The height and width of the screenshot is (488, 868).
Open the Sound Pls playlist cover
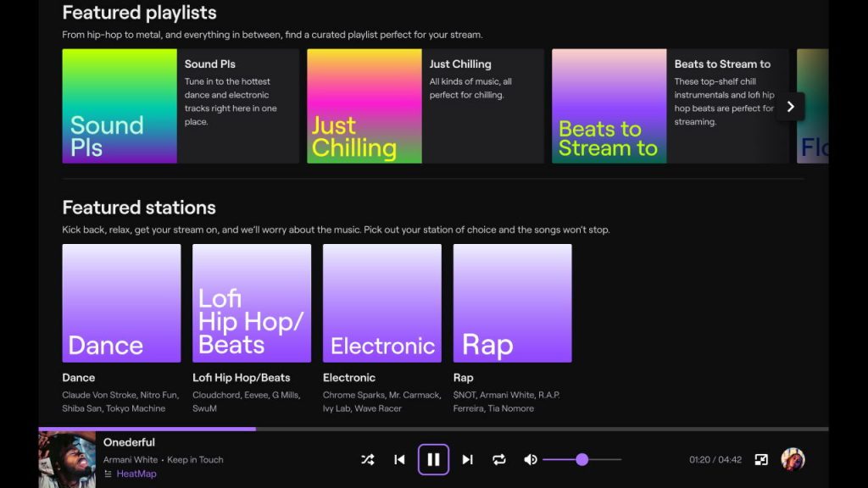coord(120,106)
